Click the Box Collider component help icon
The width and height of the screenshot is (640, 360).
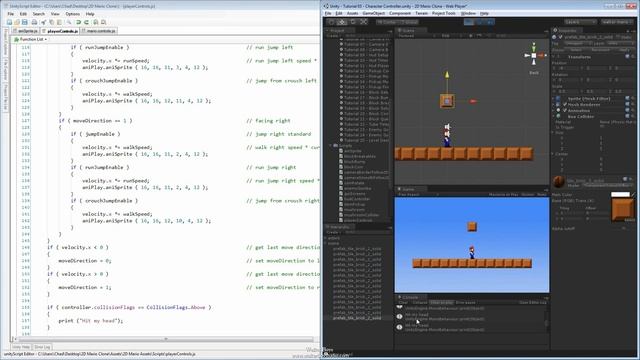[x=627, y=117]
